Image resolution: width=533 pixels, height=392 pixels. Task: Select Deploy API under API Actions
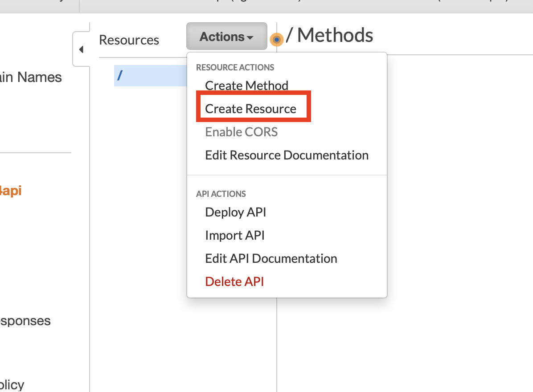(235, 212)
